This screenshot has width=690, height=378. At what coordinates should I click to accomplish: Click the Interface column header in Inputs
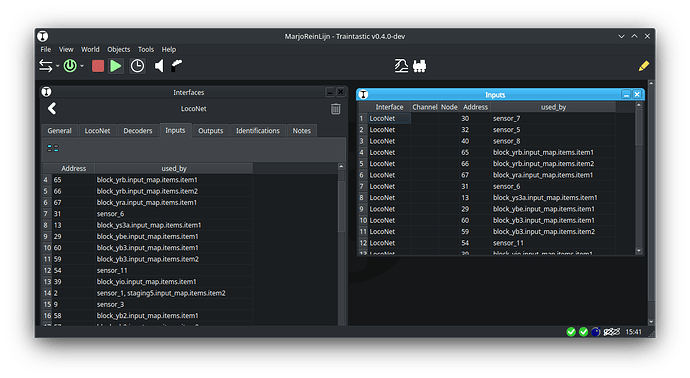[389, 107]
